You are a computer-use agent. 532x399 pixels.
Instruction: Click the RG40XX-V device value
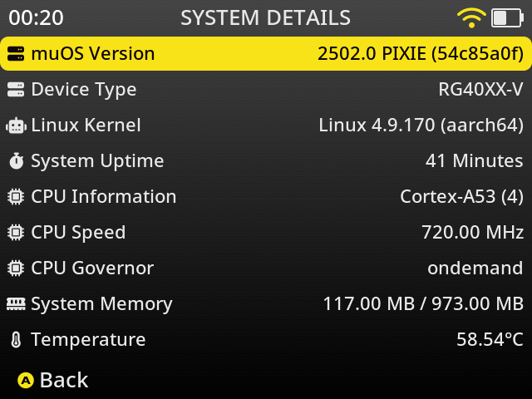(480, 90)
